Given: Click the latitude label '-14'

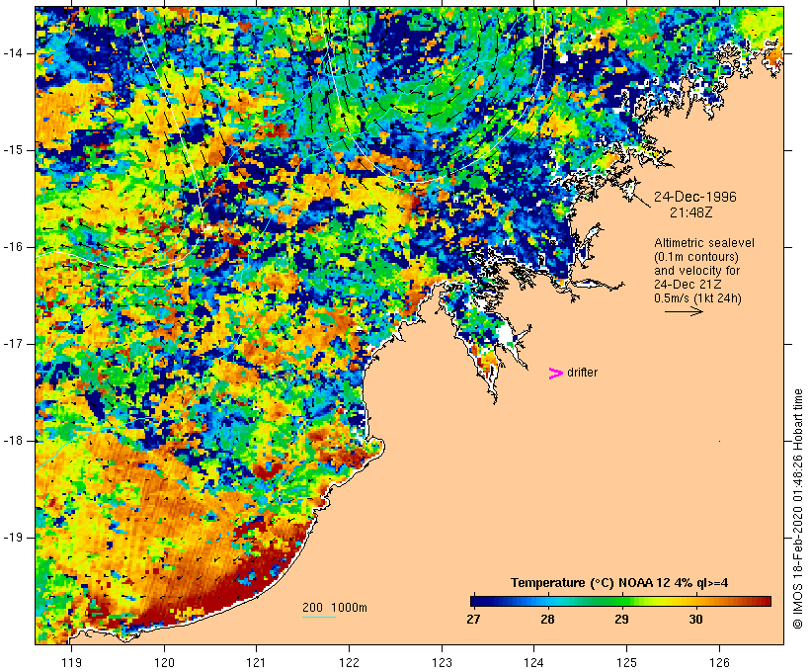Looking at the screenshot, I should (13, 53).
